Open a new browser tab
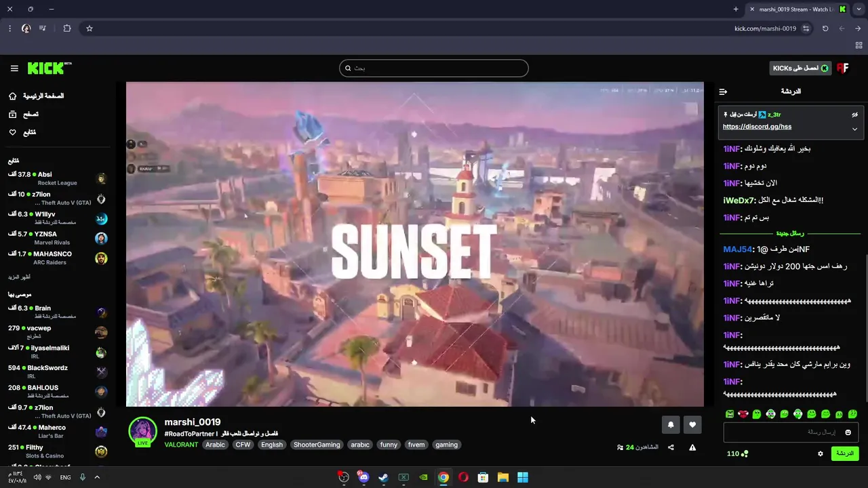The image size is (868, 488). pos(736,9)
